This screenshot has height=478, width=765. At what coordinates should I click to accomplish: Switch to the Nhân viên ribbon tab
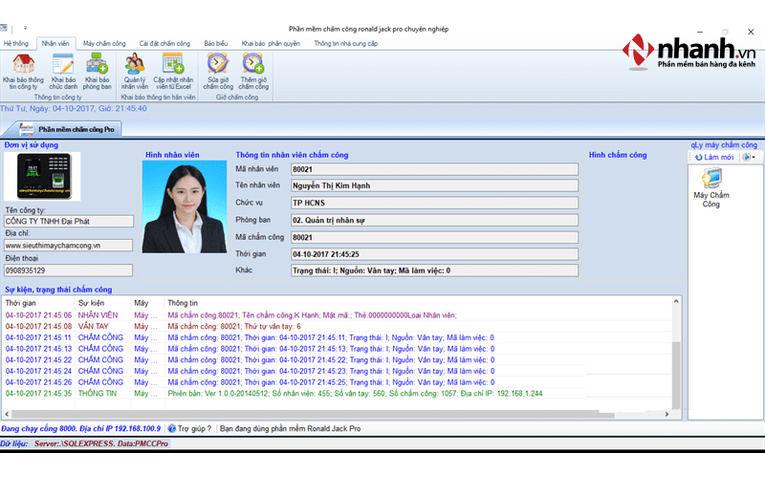tap(56, 43)
